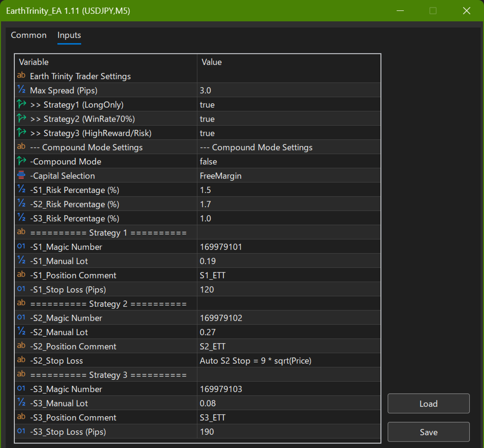Viewport: 484px width, 448px height.
Task: Click the string icon beside -S2_Position Comment
Action: tap(21, 346)
